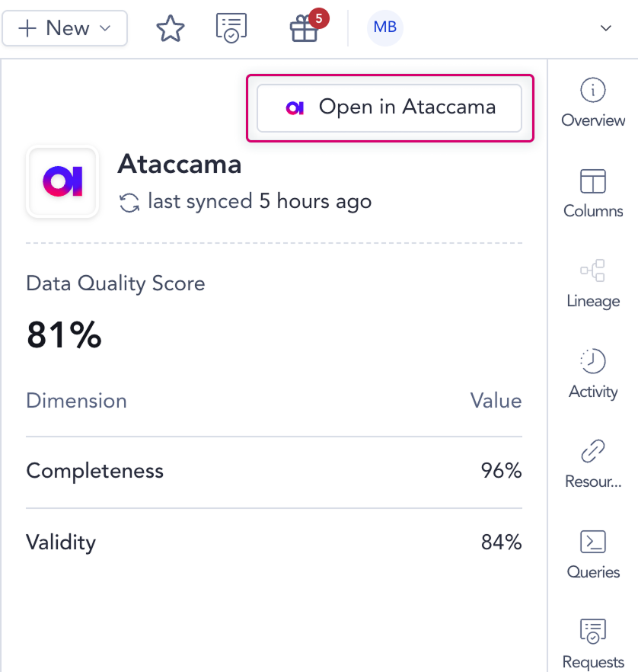Expand the New dropdown menu
638x672 pixels.
pos(65,28)
